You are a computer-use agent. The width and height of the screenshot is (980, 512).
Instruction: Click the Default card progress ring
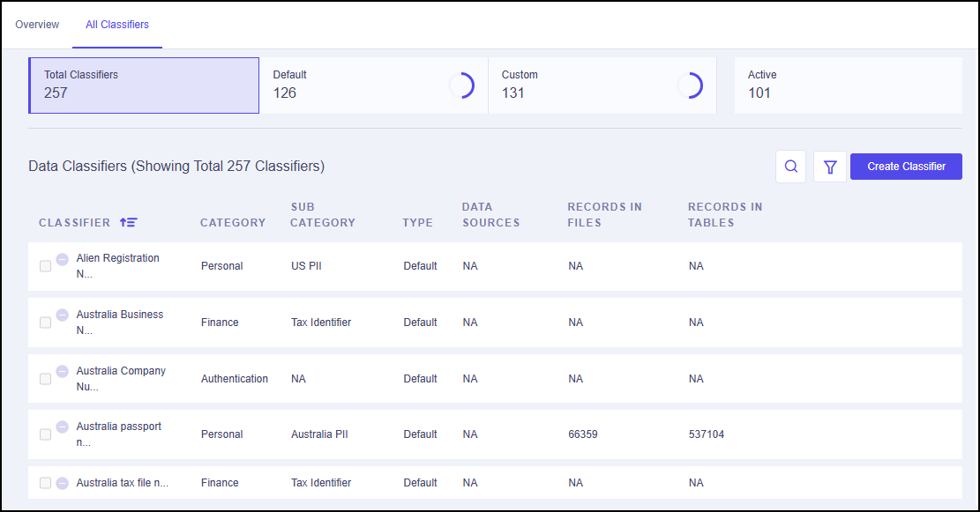(463, 85)
